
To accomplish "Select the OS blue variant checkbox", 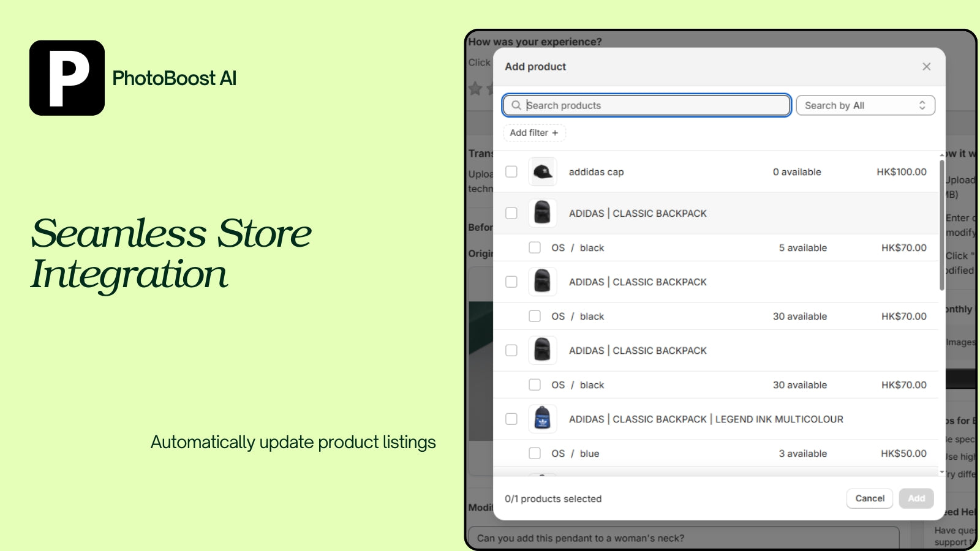I will click(534, 453).
